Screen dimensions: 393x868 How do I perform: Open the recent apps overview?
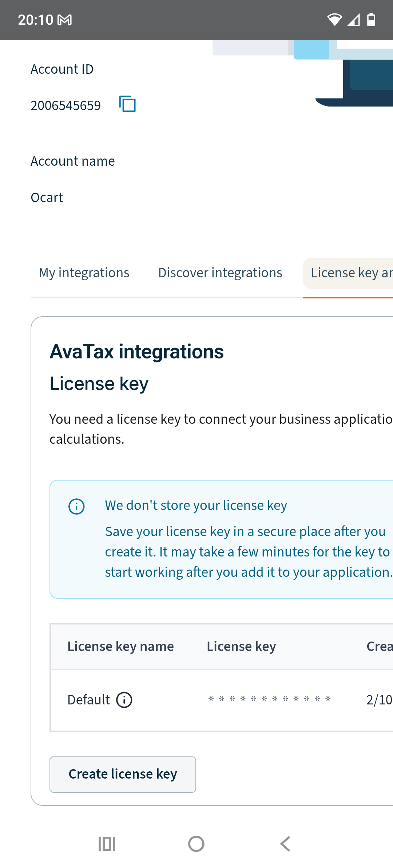pyautogui.click(x=107, y=844)
